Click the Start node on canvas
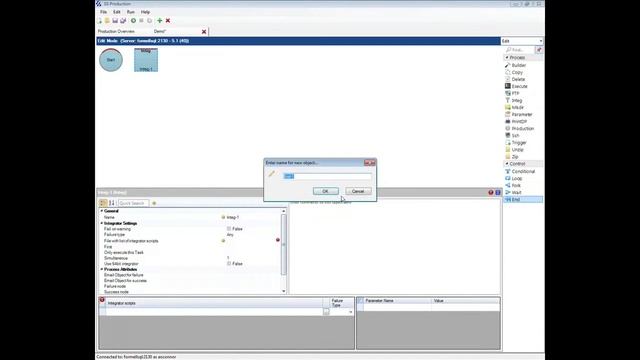Viewport: 640px width, 360px height. [111, 60]
